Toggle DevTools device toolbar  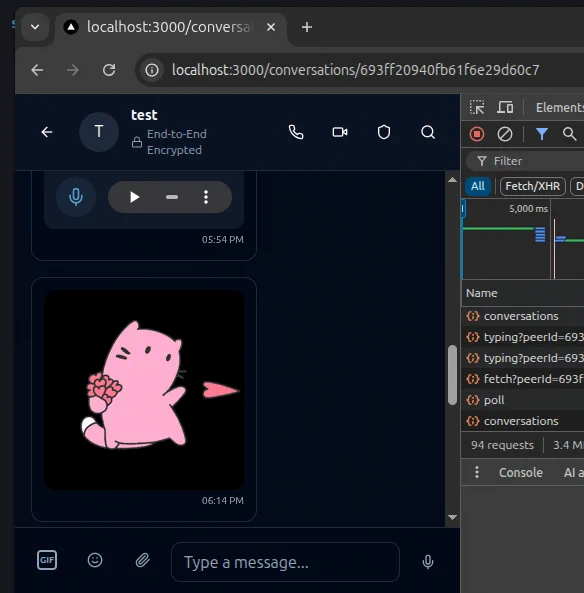coord(505,107)
